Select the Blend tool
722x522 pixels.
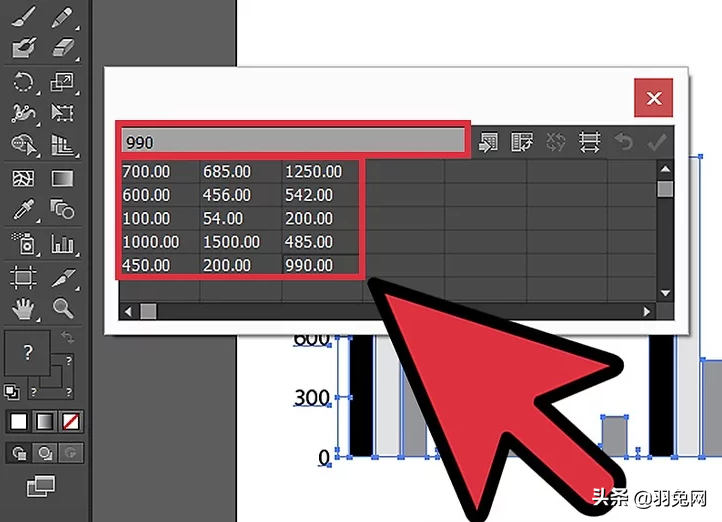point(62,209)
